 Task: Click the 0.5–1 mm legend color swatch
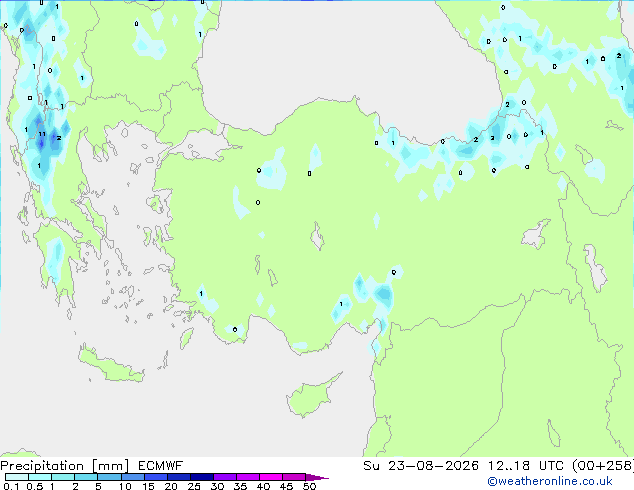point(40,477)
